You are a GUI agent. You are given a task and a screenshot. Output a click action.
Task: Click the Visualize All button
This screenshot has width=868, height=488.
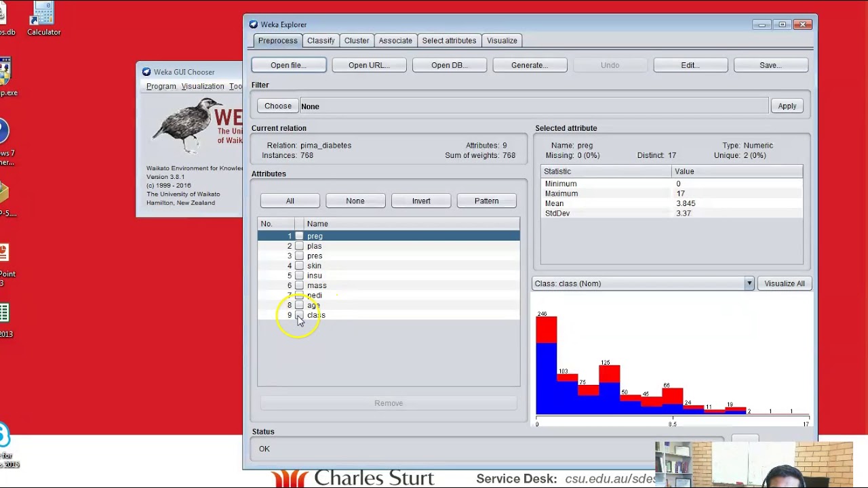click(785, 283)
